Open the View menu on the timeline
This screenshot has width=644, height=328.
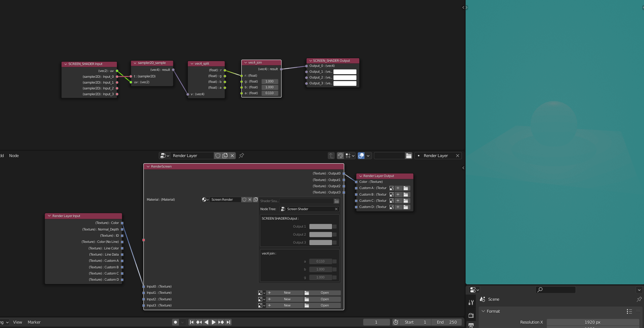17,322
